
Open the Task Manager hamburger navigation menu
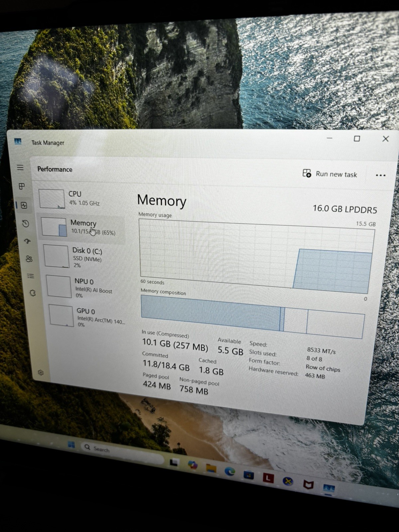pos(20,167)
